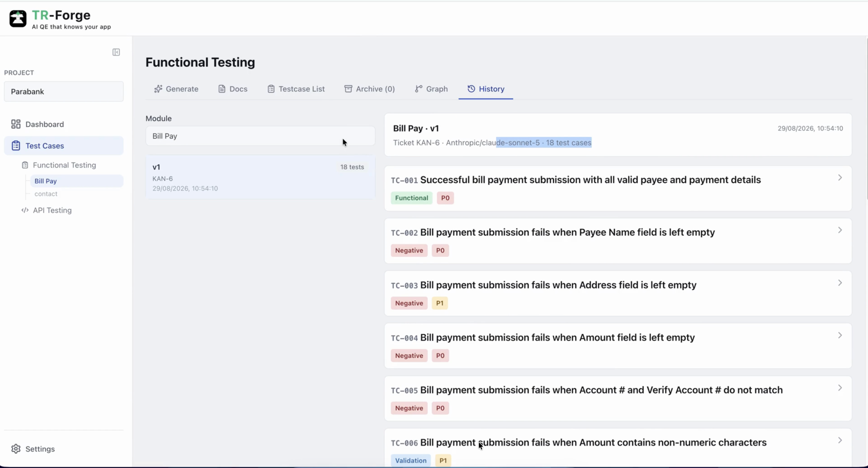Click the P1 priority badge on TC-006
The image size is (868, 468).
coord(443,461)
